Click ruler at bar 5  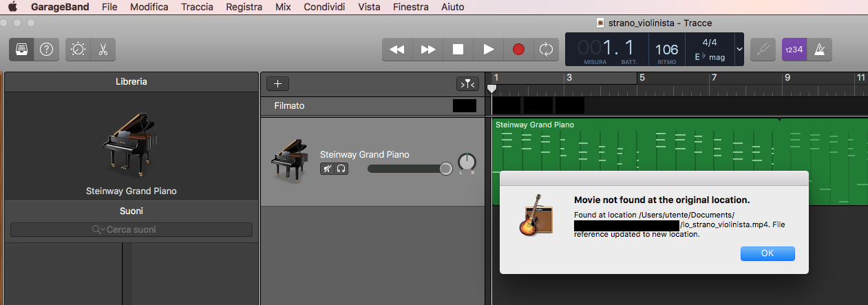click(642, 78)
